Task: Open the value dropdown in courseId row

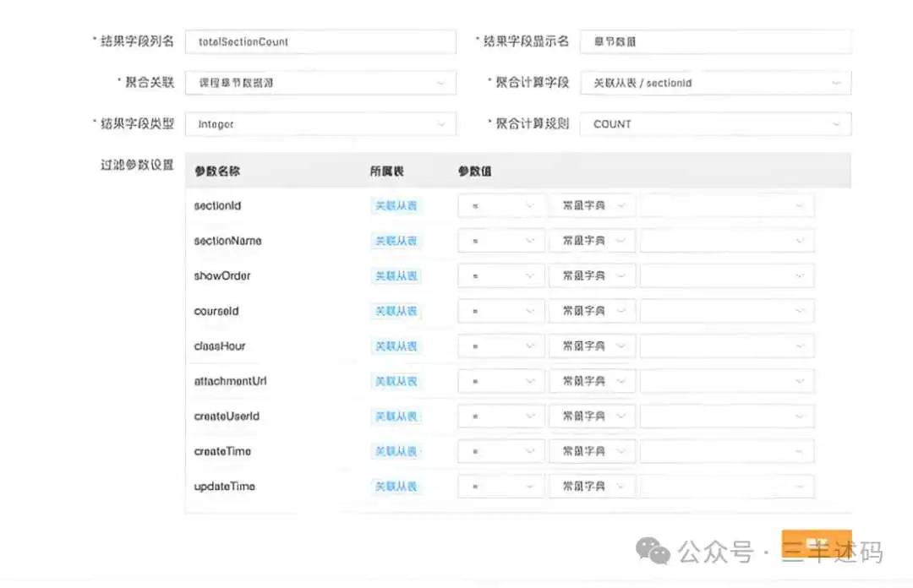Action: [x=727, y=311]
